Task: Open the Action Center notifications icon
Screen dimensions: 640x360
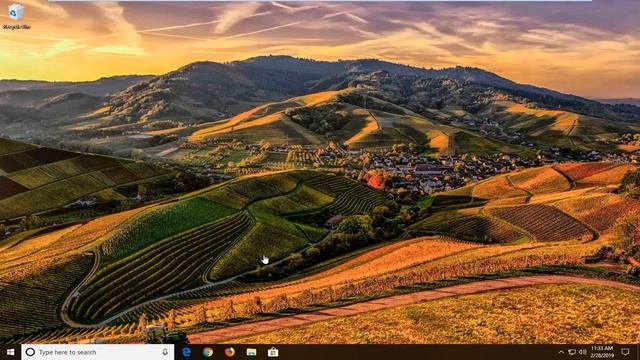Action: pyautogui.click(x=625, y=352)
